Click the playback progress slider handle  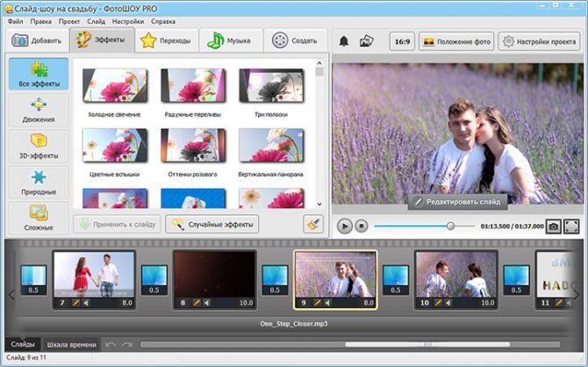tap(450, 227)
